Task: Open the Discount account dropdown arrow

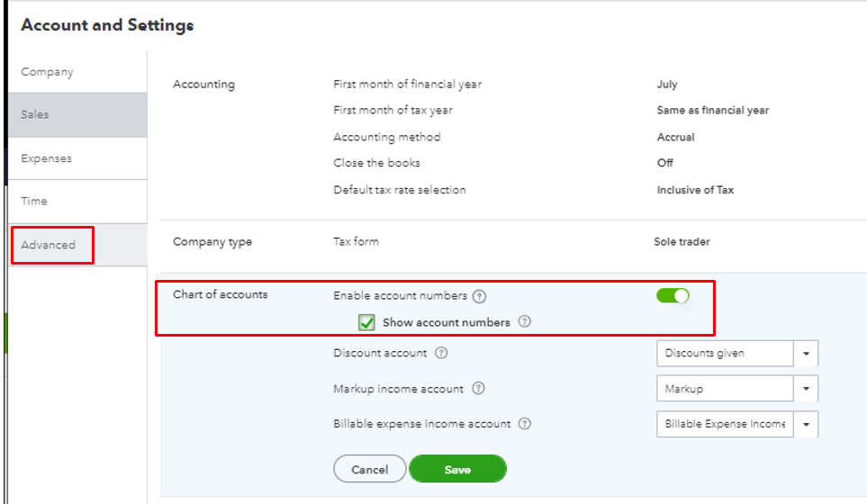Action: (x=806, y=354)
